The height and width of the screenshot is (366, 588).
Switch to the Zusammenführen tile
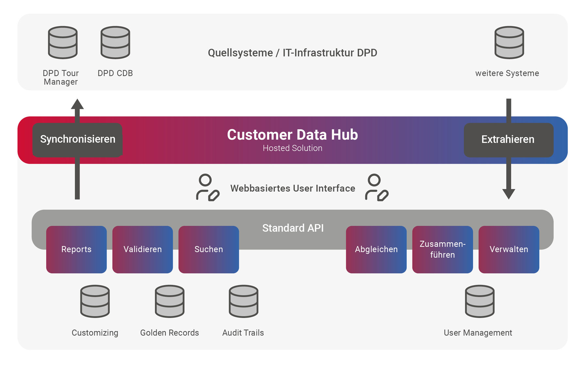click(442, 249)
